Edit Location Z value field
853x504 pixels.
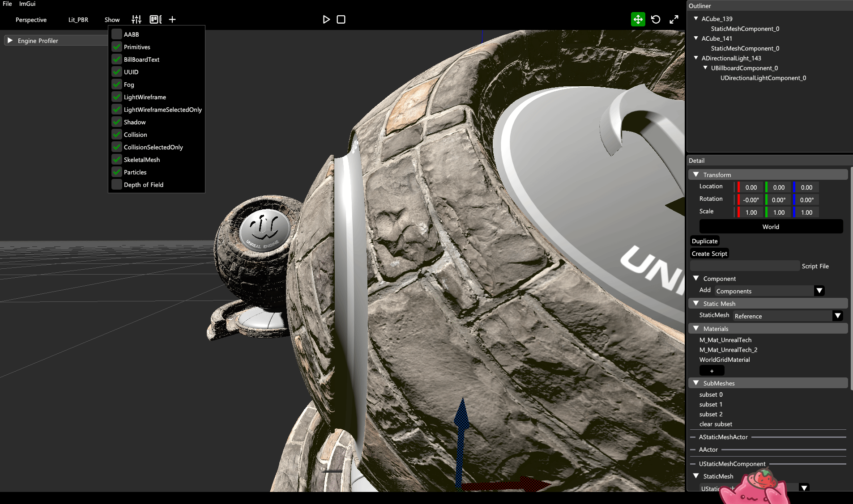tap(806, 187)
